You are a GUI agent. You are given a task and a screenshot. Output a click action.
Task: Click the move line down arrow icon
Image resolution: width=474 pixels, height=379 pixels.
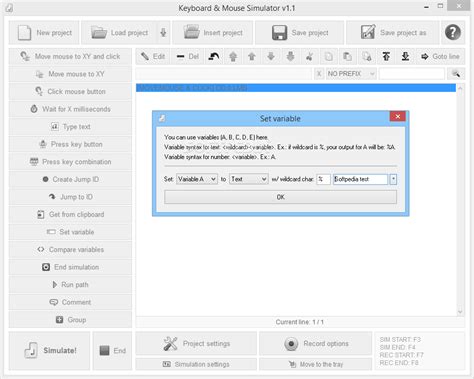pyautogui.click(x=271, y=56)
